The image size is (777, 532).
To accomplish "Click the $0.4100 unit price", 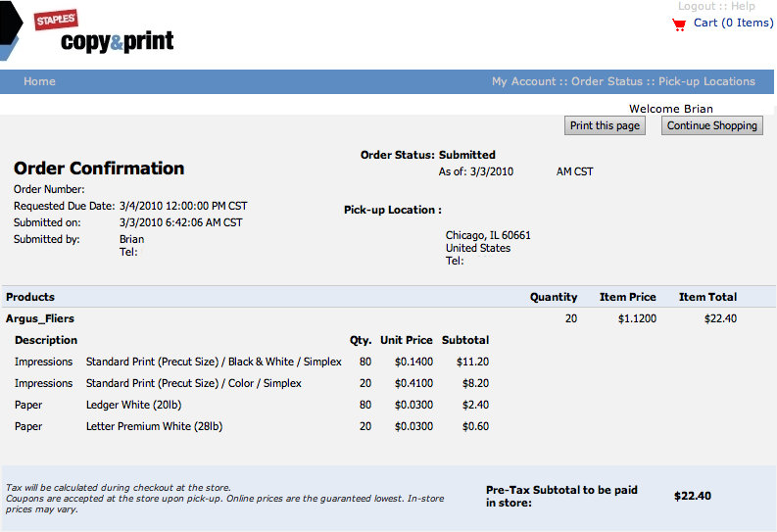I will tap(413, 383).
